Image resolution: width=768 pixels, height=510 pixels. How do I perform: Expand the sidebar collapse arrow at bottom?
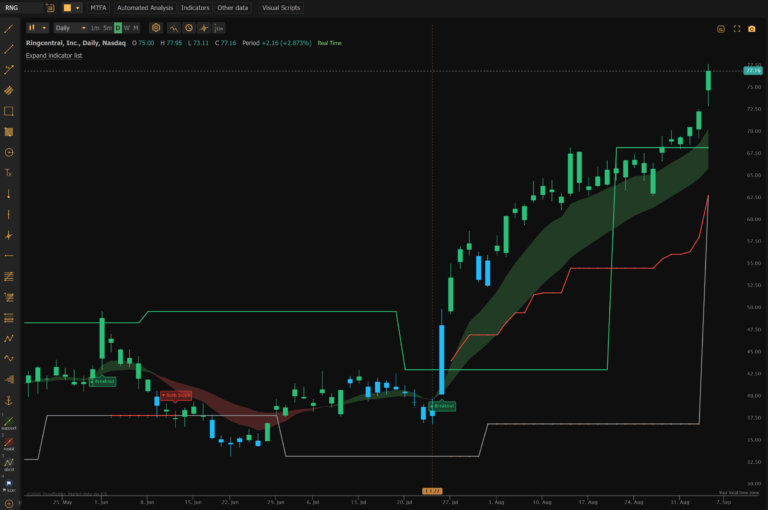pyautogui.click(x=20, y=503)
